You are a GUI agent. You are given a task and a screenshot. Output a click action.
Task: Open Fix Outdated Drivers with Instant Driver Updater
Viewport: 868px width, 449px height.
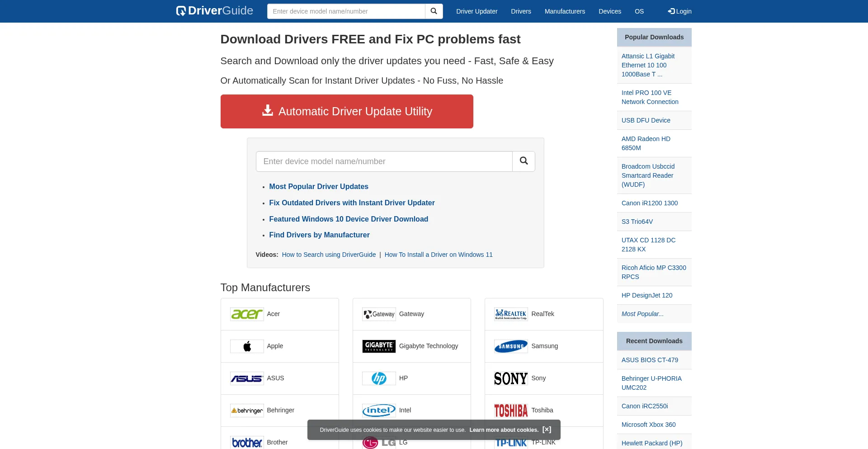pos(352,203)
